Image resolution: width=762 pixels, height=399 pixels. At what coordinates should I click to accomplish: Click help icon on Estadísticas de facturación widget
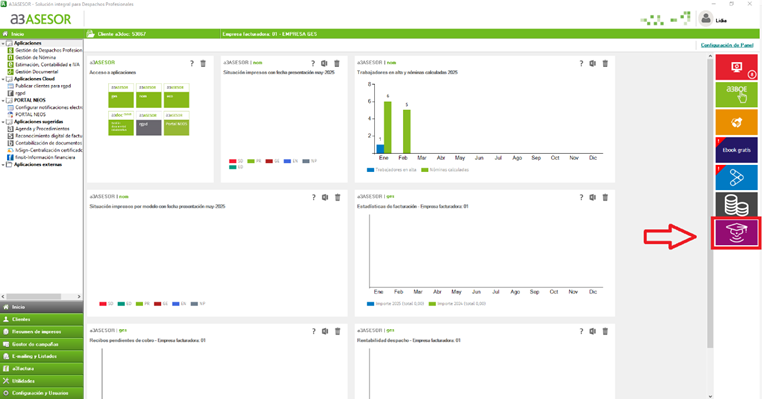(581, 197)
